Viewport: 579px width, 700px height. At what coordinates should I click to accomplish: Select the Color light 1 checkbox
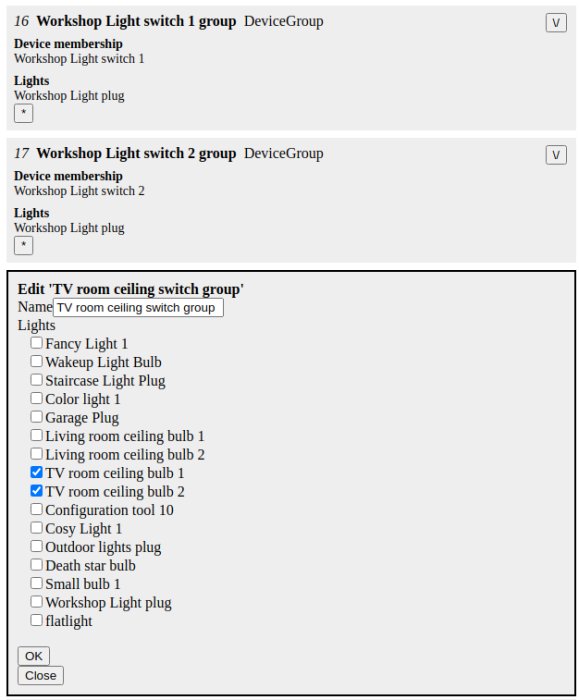point(36,398)
